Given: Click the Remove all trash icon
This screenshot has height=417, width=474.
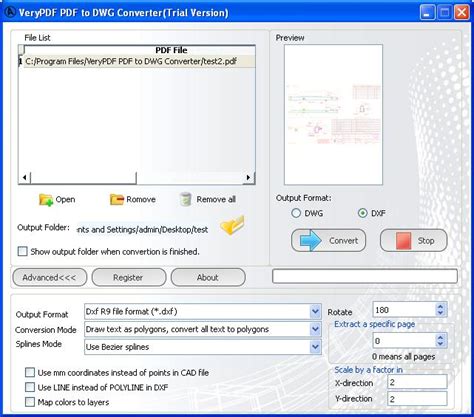Looking at the screenshot, I should coord(185,199).
